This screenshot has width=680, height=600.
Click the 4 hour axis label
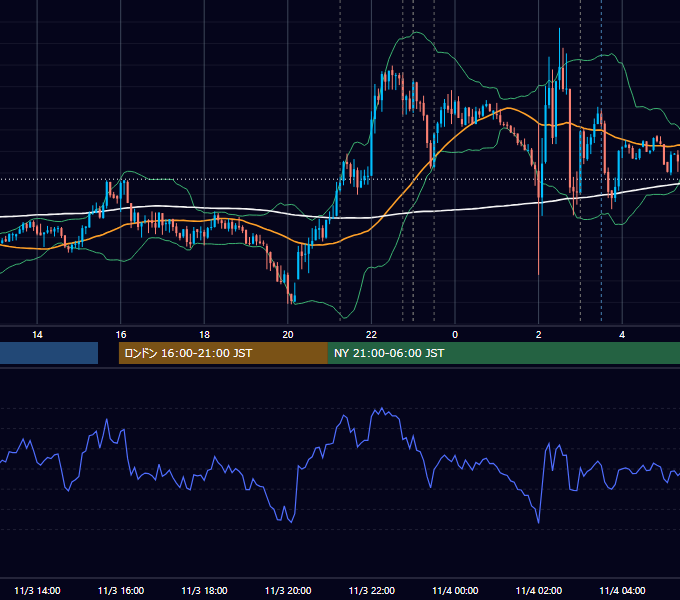pos(622,335)
